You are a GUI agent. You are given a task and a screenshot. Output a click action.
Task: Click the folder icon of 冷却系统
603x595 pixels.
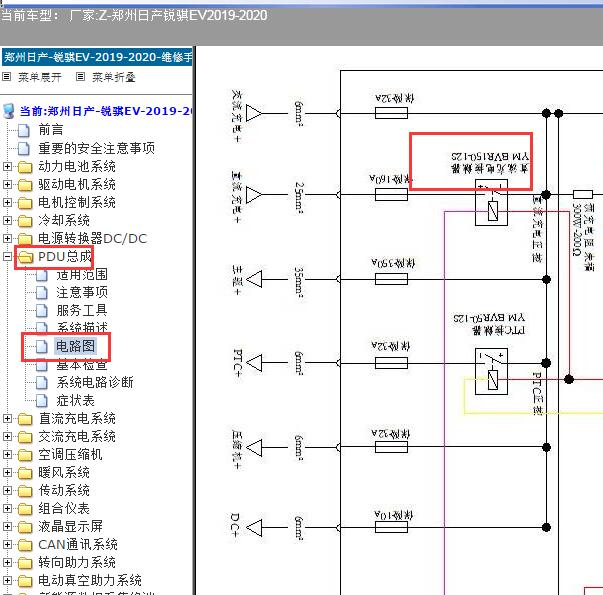click(25, 221)
